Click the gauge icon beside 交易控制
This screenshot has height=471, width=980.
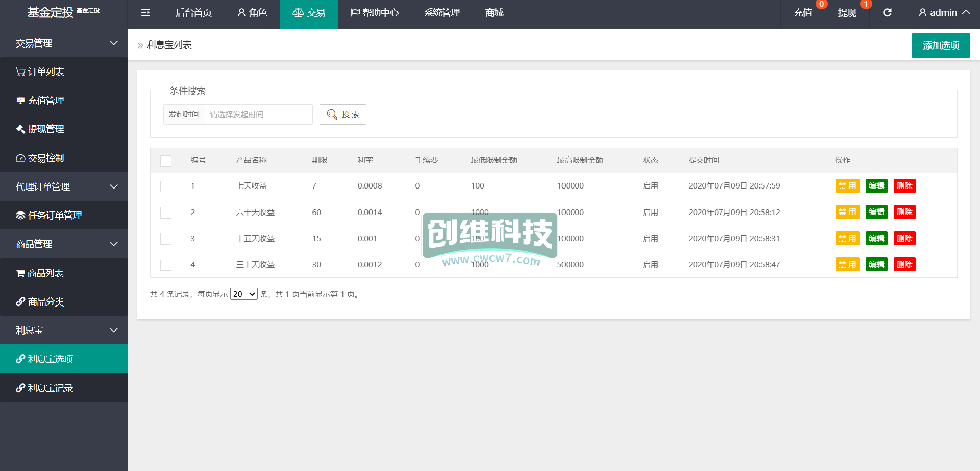point(20,158)
